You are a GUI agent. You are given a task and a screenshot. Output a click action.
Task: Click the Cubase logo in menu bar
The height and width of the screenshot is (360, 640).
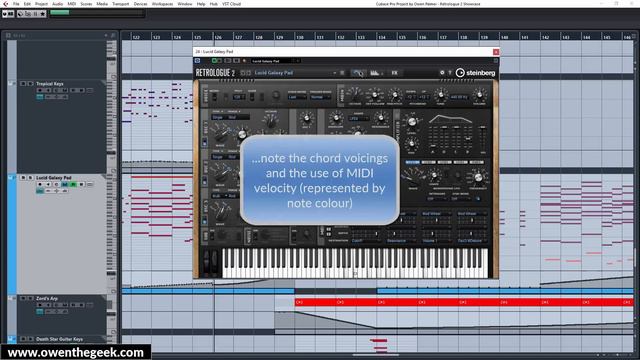6,4
